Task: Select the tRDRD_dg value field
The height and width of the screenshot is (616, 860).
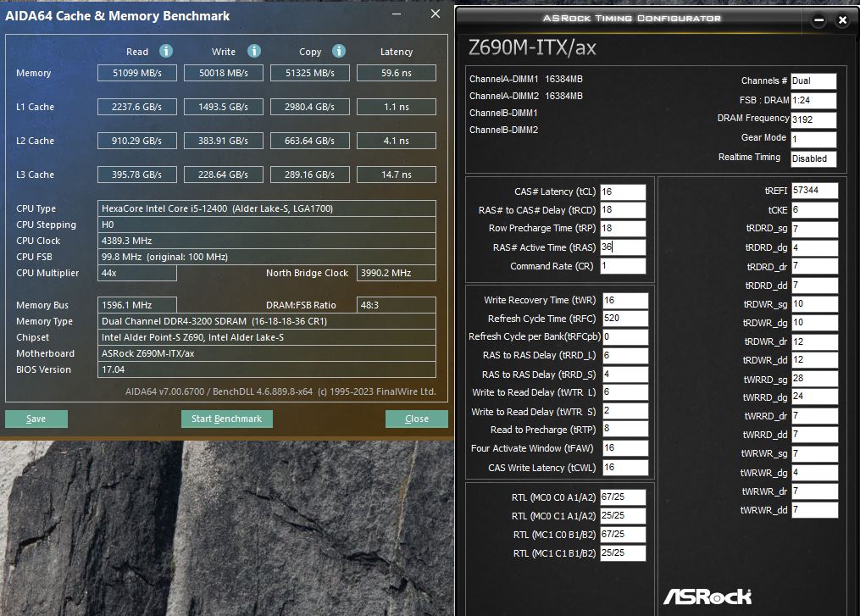Action: [814, 247]
